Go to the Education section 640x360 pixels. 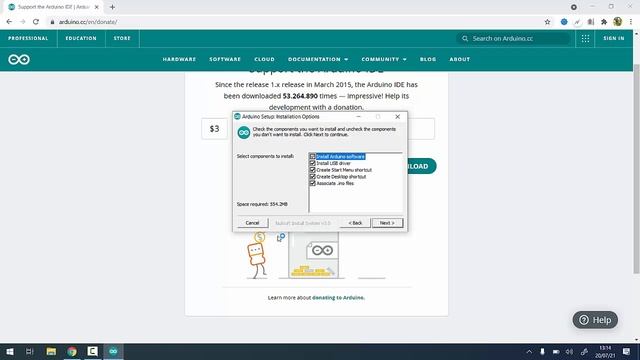click(x=81, y=38)
